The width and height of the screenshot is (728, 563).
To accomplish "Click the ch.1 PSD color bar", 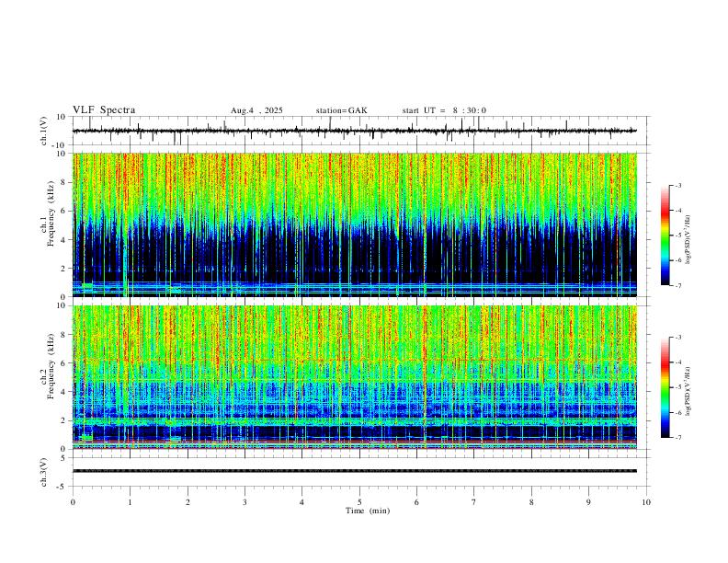I will [x=665, y=236].
